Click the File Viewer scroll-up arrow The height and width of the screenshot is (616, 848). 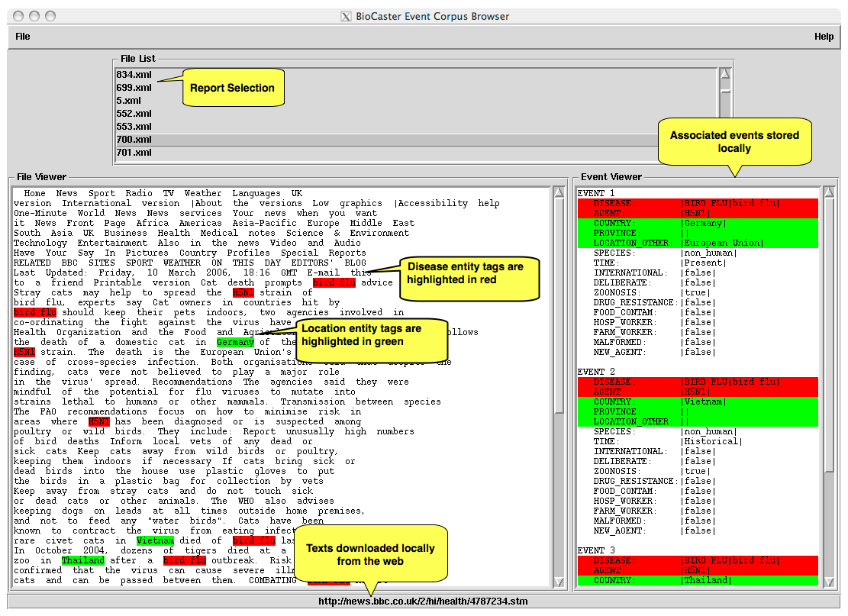tap(559, 194)
